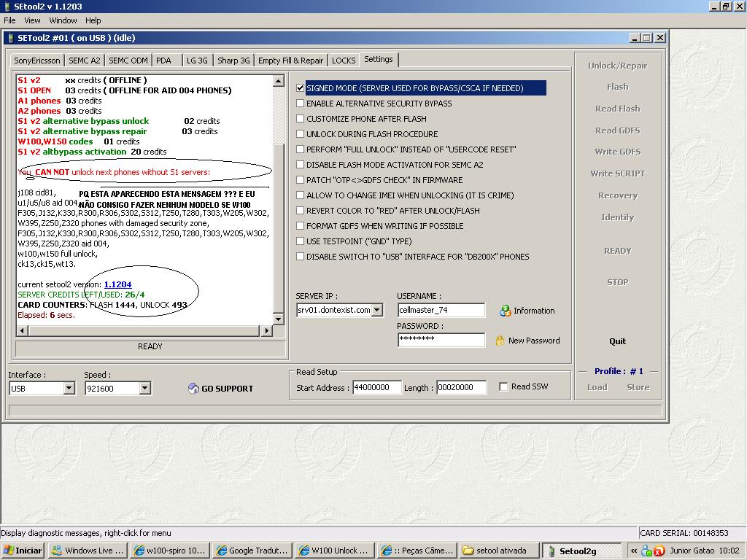Switch to the SonyEricsson tab

(37, 61)
